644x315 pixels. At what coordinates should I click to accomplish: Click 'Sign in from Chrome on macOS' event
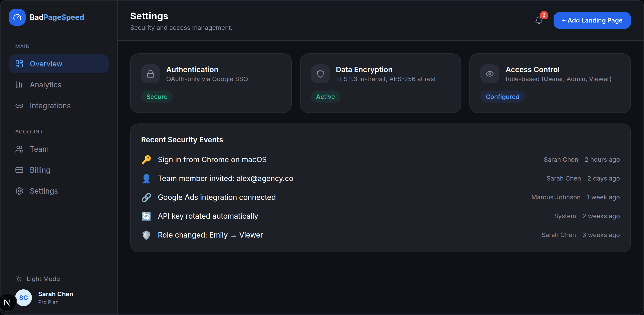point(212,160)
